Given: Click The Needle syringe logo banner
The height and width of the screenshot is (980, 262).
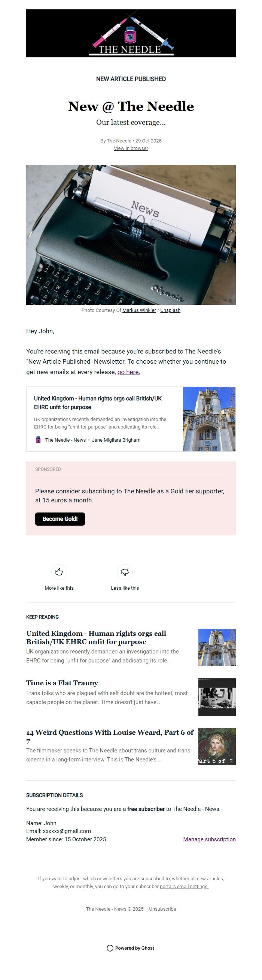Looking at the screenshot, I should coord(131,34).
